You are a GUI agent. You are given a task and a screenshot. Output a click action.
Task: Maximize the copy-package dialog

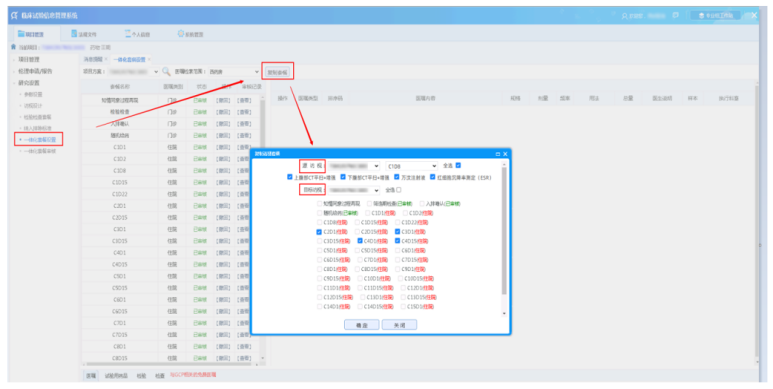(x=497, y=154)
